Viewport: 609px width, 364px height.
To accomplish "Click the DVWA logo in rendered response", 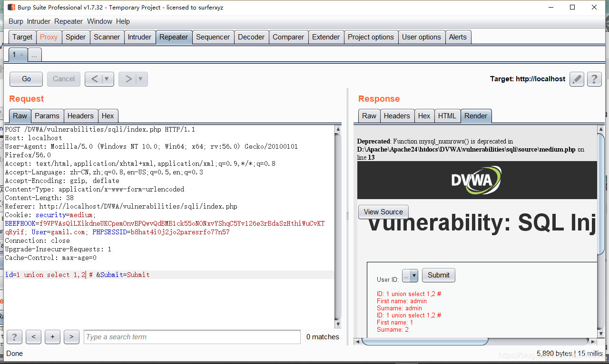I will point(477,180).
